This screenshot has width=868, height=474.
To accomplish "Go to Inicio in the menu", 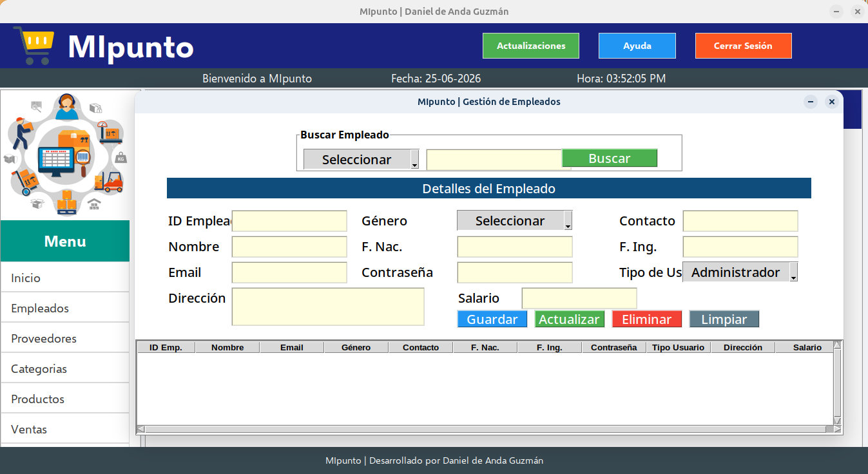I will click(65, 278).
